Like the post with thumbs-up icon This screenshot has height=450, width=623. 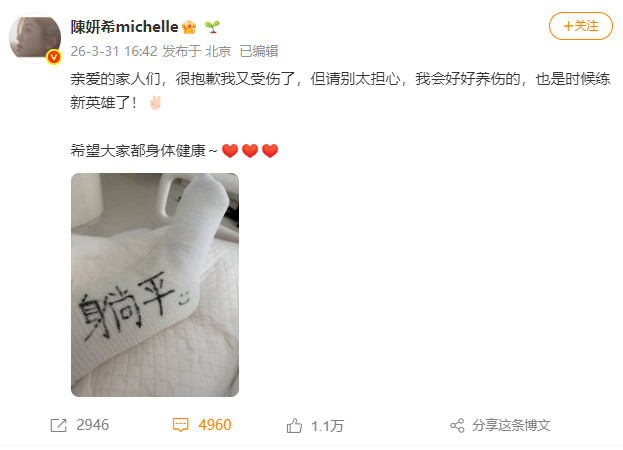(x=294, y=425)
